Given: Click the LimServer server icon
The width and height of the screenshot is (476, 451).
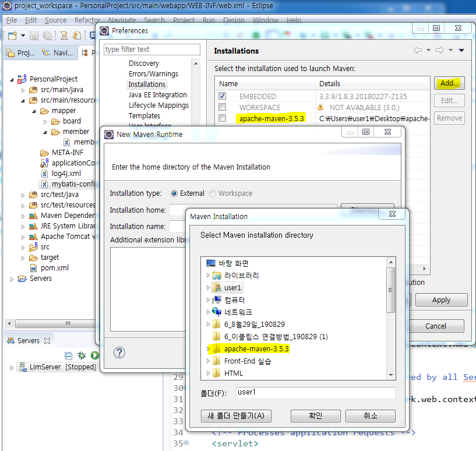Looking at the screenshot, I should 23,367.
